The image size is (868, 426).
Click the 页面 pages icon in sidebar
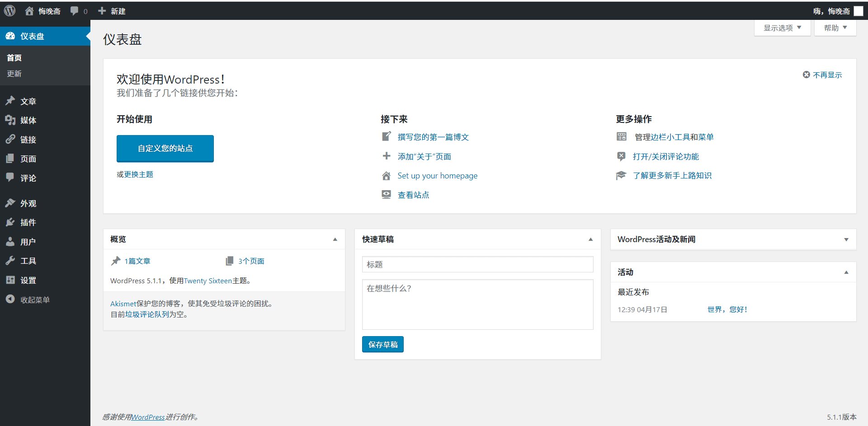[x=10, y=159]
